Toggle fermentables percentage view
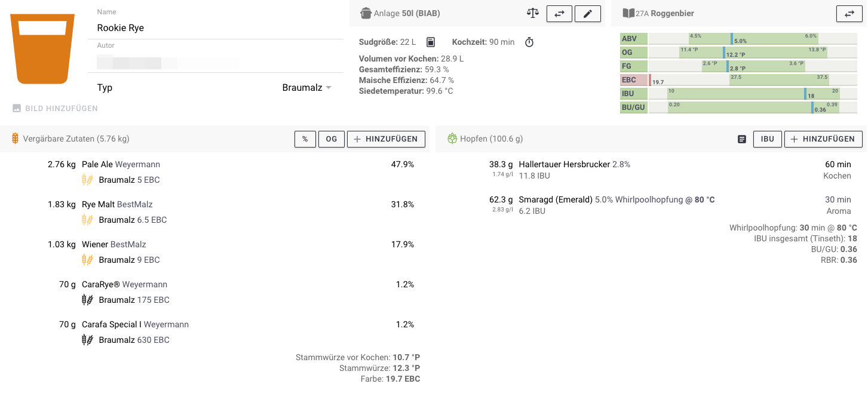The height and width of the screenshot is (396, 868). (x=305, y=139)
